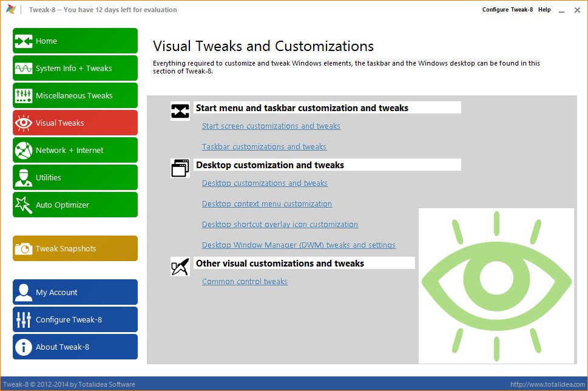The height and width of the screenshot is (391, 588).
Task: Open Desktop shortcut overlay icon customization link
Action: [x=280, y=225]
